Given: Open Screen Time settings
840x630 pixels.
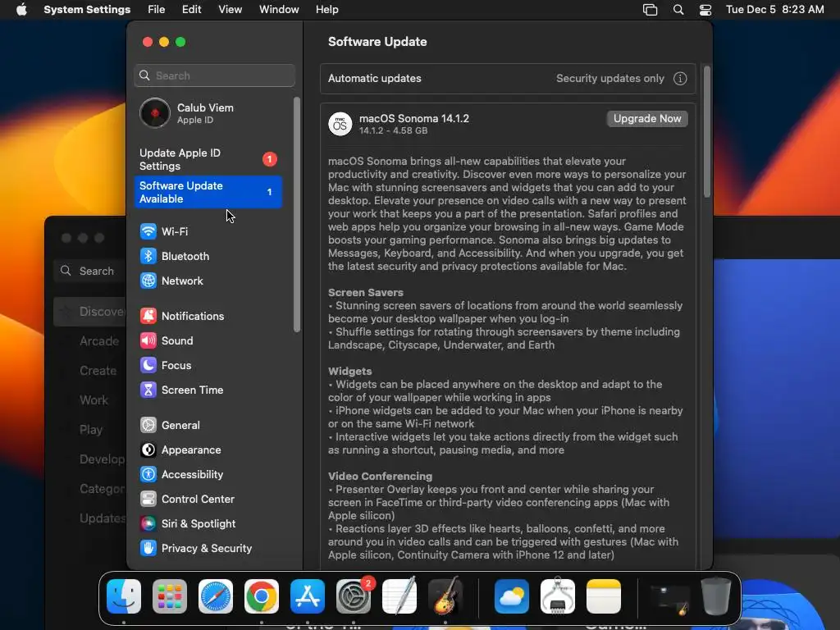Looking at the screenshot, I should (208, 390).
